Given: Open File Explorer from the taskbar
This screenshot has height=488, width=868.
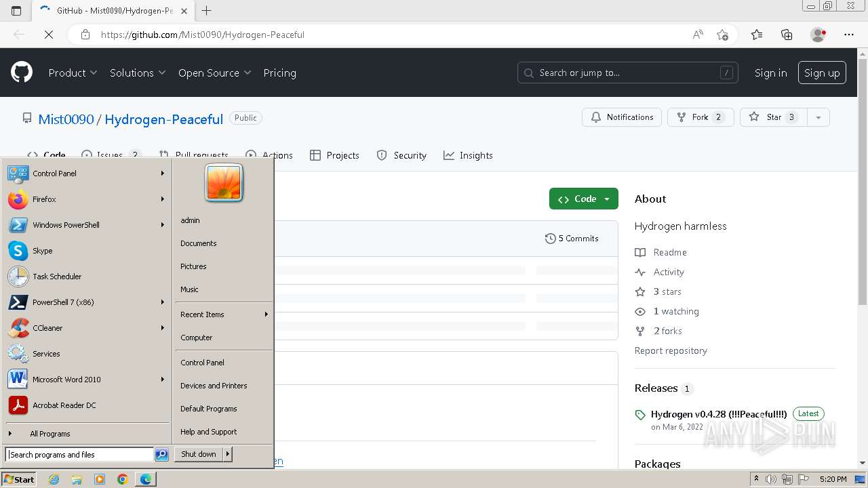Looking at the screenshot, I should (x=77, y=479).
